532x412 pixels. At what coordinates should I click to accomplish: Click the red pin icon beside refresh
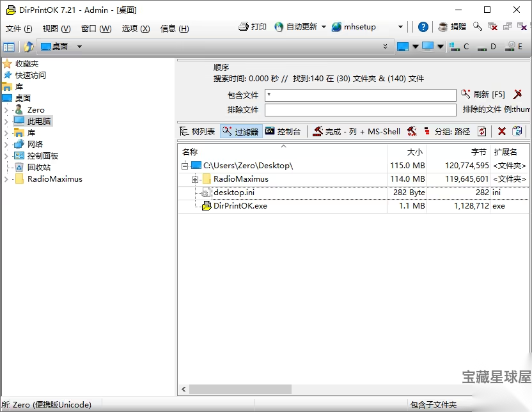[518, 94]
